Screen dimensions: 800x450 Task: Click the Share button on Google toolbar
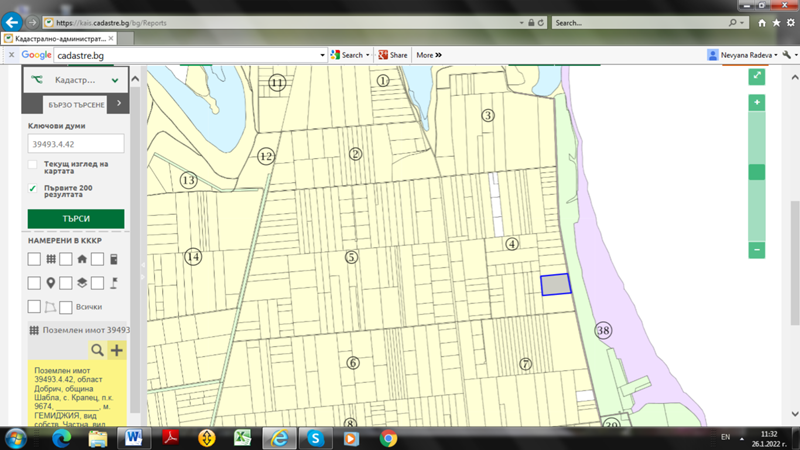coord(392,55)
